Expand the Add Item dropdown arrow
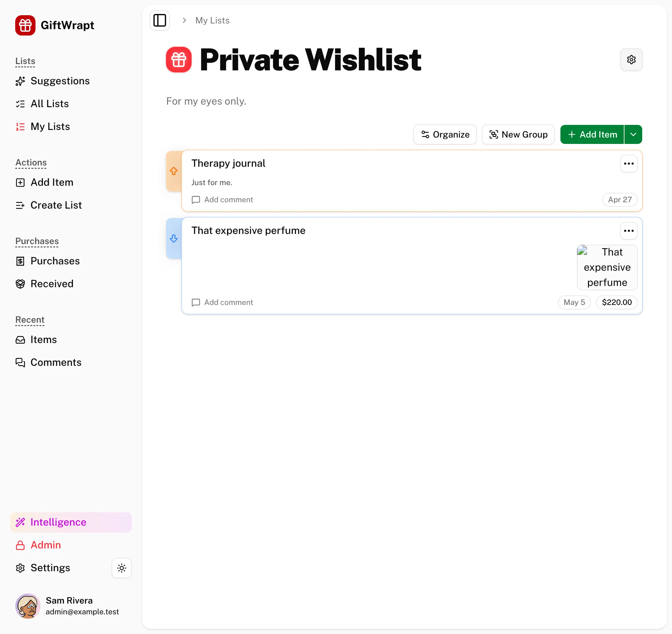672x634 pixels. point(633,135)
